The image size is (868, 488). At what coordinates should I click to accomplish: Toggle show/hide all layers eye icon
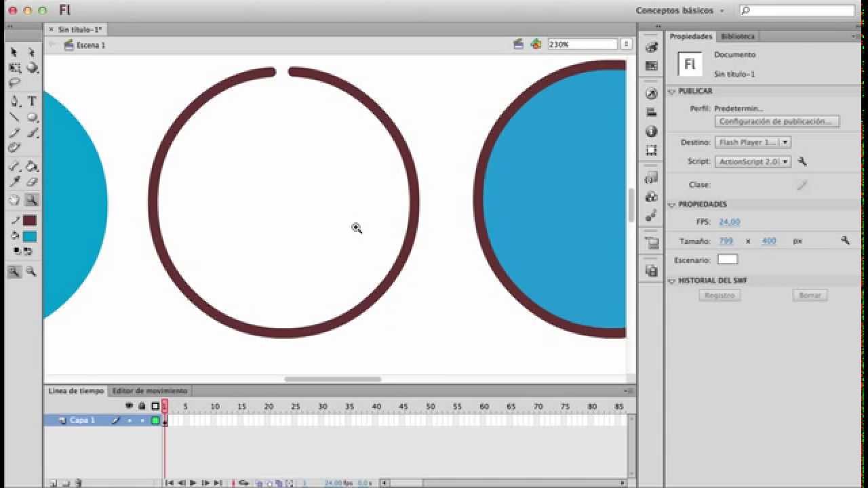[129, 406]
